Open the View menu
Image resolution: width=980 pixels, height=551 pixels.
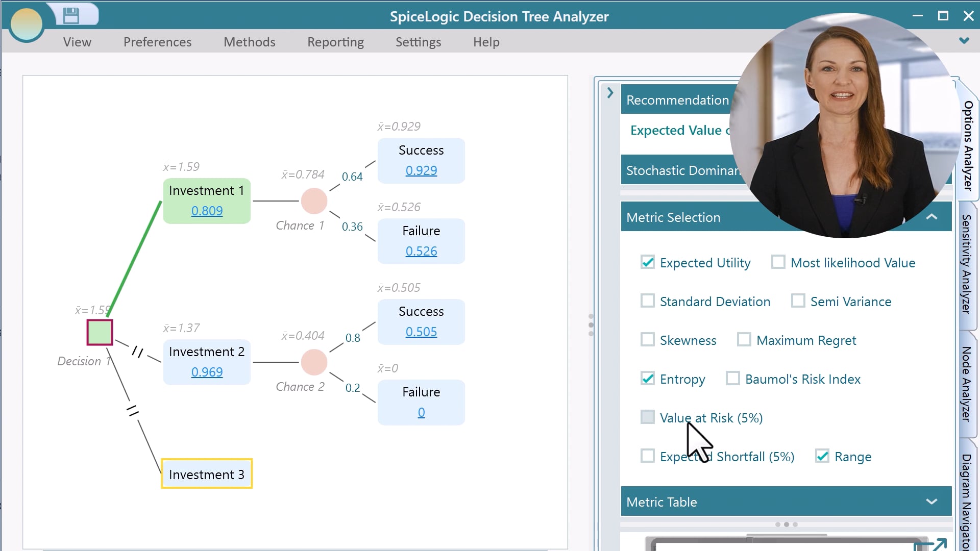point(77,42)
